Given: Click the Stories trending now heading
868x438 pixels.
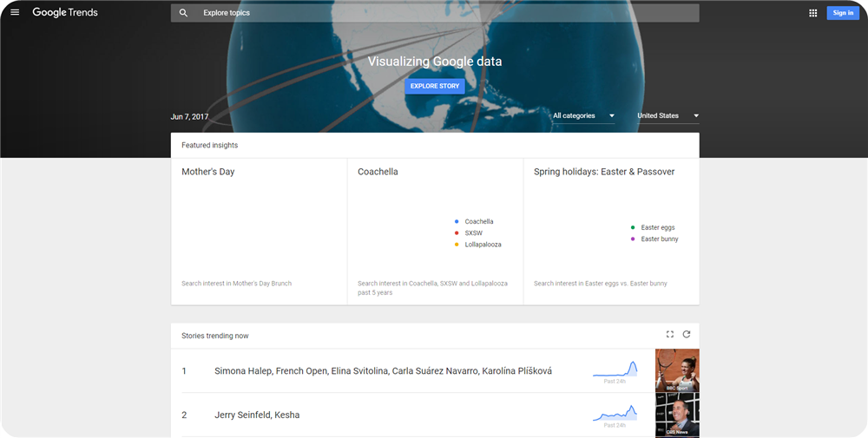Looking at the screenshot, I should pos(214,336).
